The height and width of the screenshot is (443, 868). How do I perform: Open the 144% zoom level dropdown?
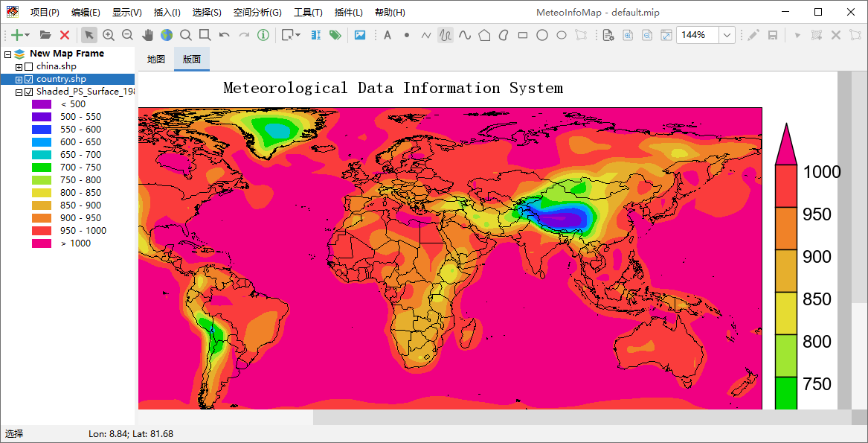click(x=727, y=35)
